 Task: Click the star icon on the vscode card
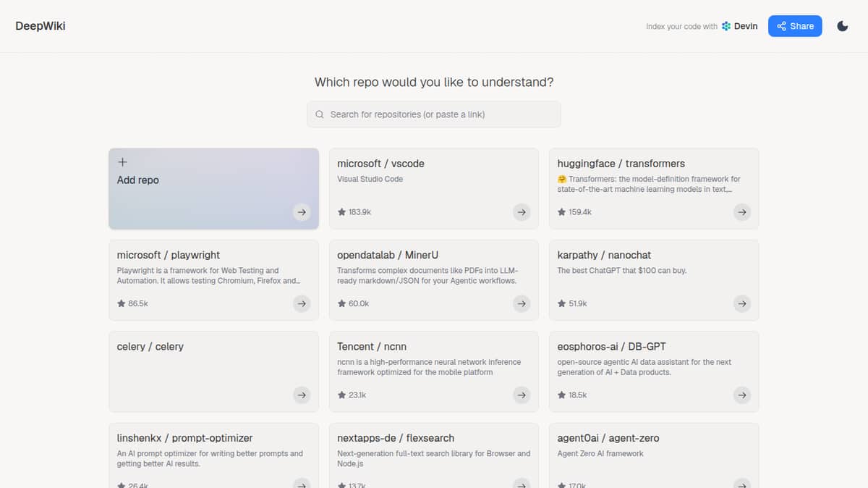tap(341, 212)
